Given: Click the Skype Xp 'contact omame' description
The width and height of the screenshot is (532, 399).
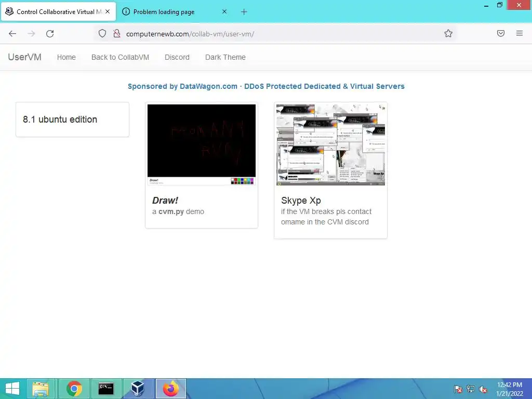Looking at the screenshot, I should (326, 217).
